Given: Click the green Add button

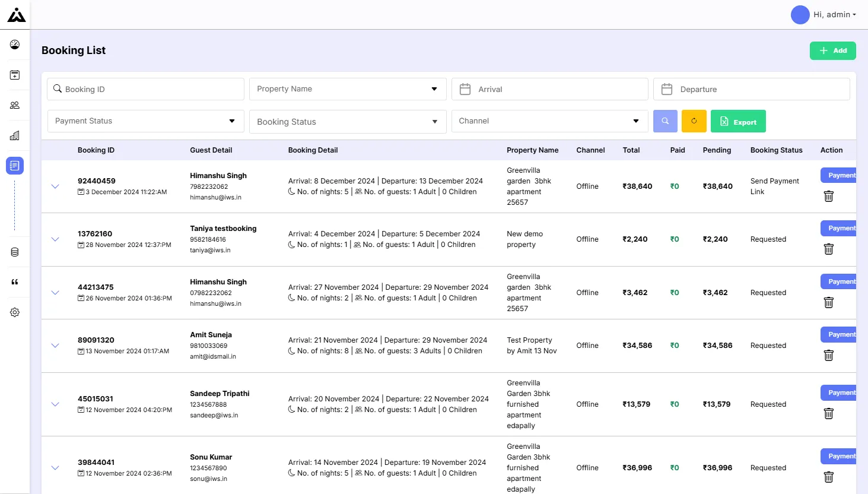Looking at the screenshot, I should (833, 50).
